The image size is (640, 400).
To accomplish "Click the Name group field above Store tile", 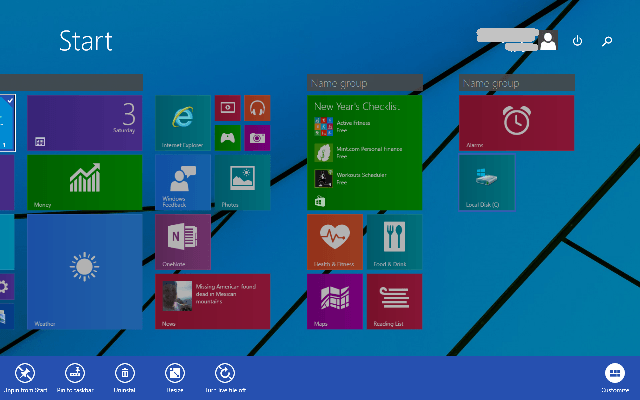I will [365, 83].
